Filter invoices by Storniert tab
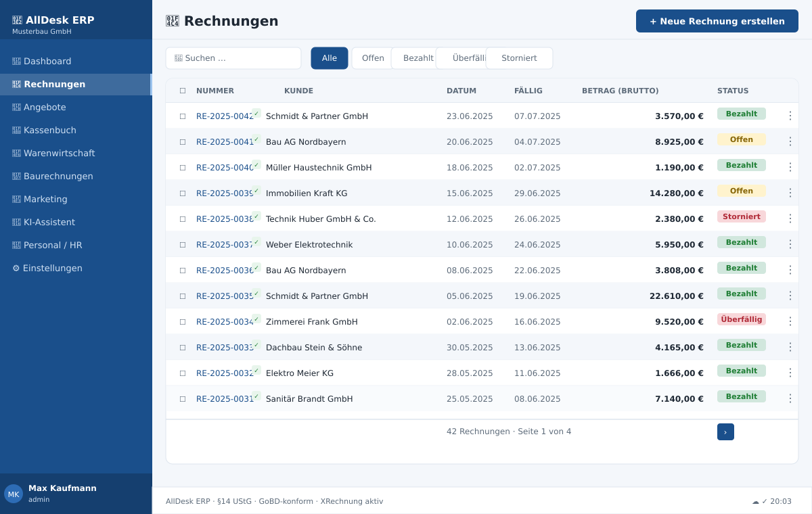This screenshot has width=812, height=514. coord(519,58)
